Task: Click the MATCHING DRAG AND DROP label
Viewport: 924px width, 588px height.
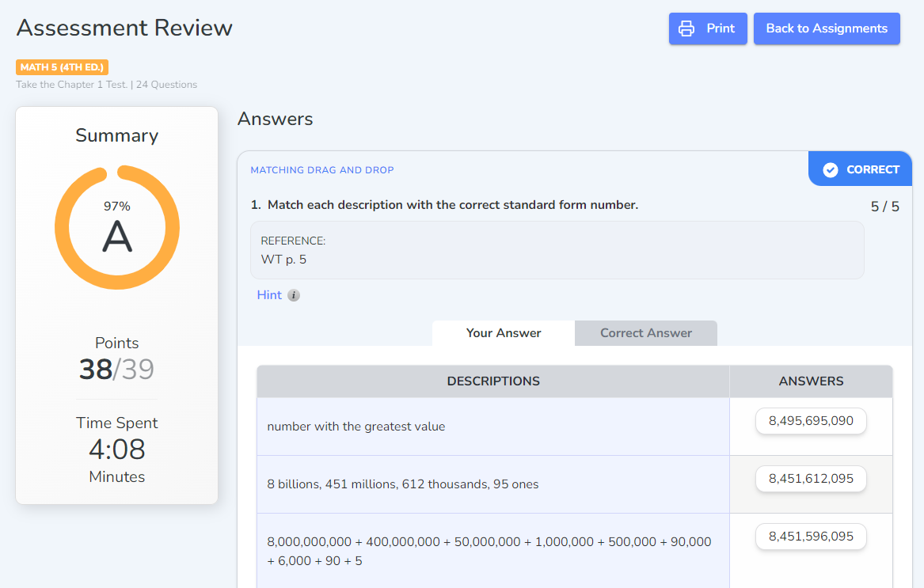Action: coord(321,170)
